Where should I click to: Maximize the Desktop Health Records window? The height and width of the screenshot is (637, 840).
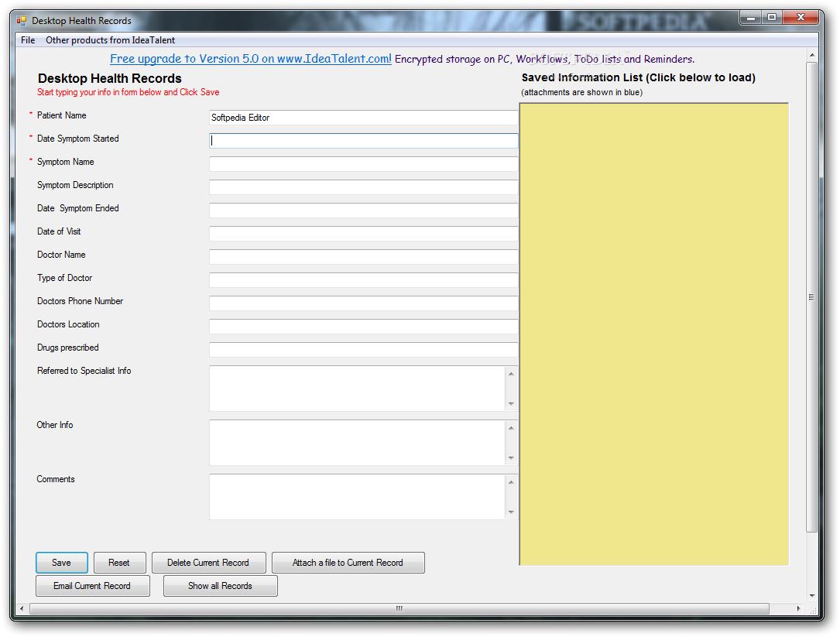click(772, 18)
